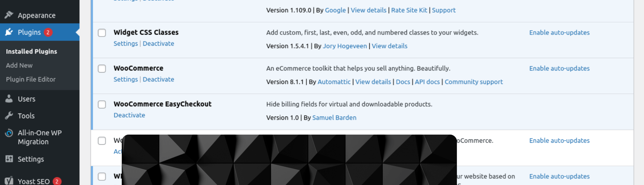
Task: Enable auto-updates for last visible plugin
Action: click(x=559, y=177)
